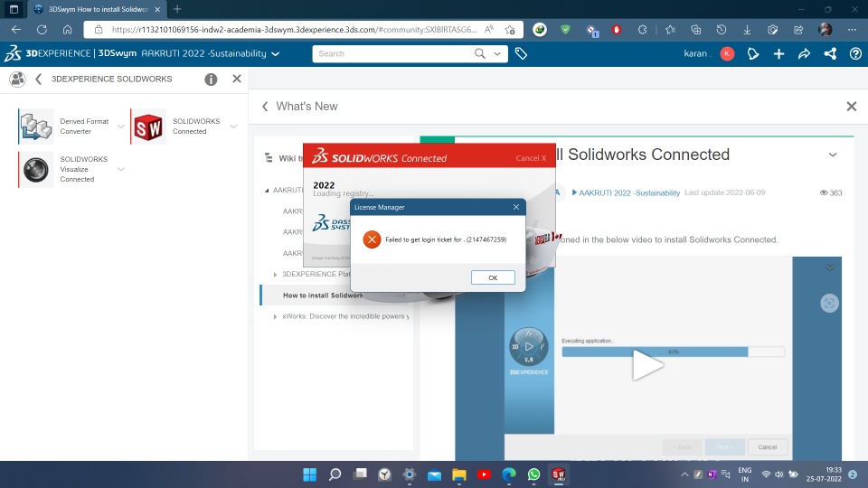Select the How to install Solidworks wiki page
Screen dimensions: 868x488
click(x=336, y=296)
